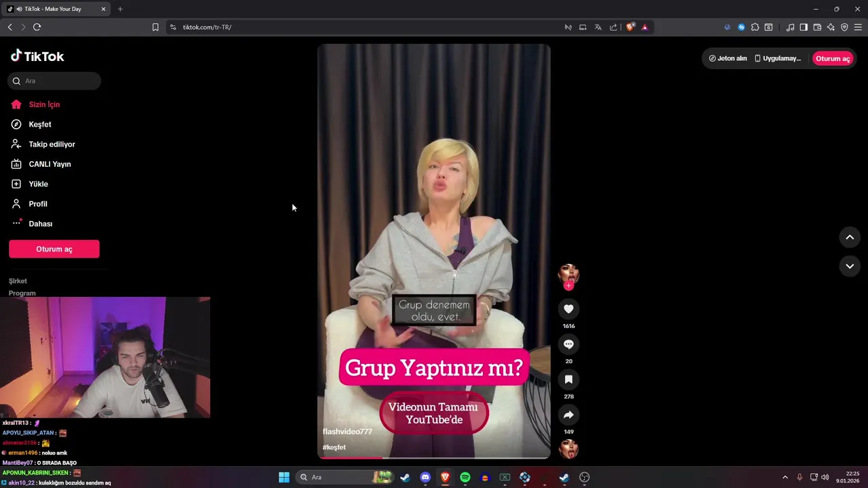Click the Jeton alın button
Image resolution: width=868 pixels, height=488 pixels.
(728, 58)
